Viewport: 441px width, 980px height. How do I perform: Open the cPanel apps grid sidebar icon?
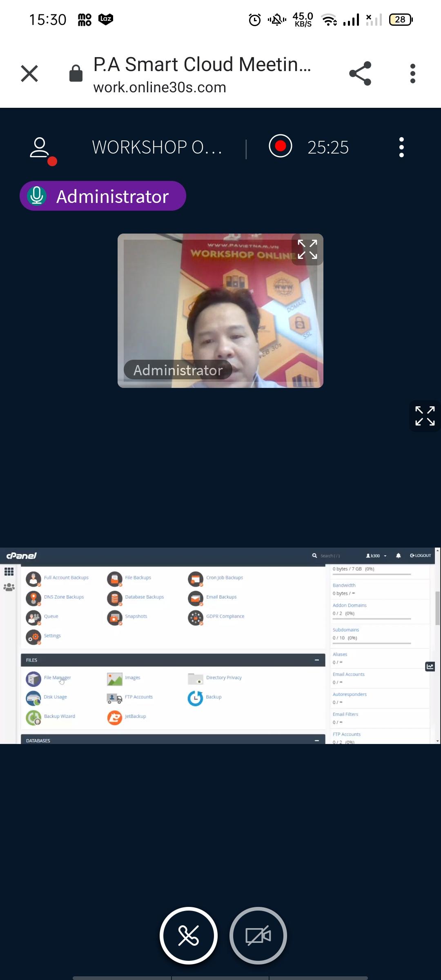pyautogui.click(x=9, y=572)
